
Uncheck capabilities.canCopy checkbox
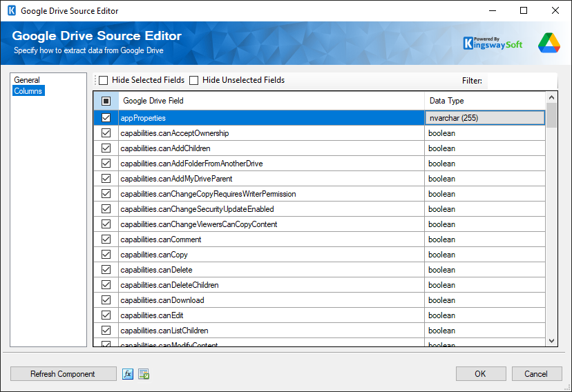pos(106,254)
